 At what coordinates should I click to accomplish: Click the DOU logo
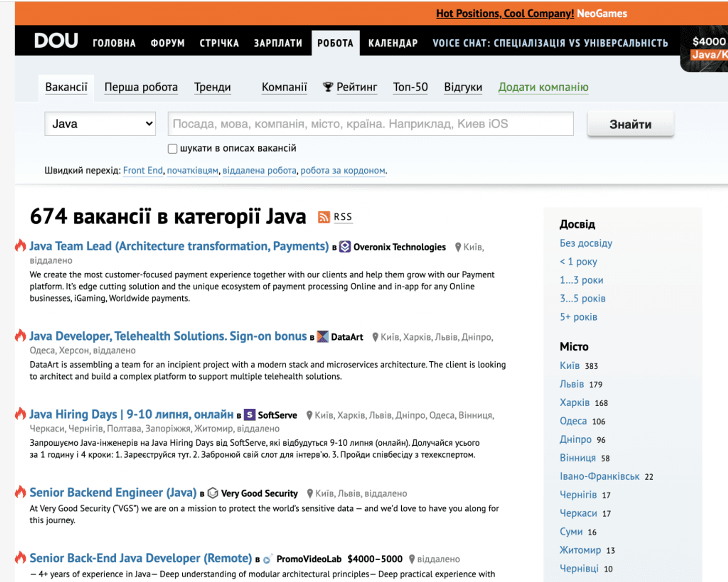click(56, 41)
